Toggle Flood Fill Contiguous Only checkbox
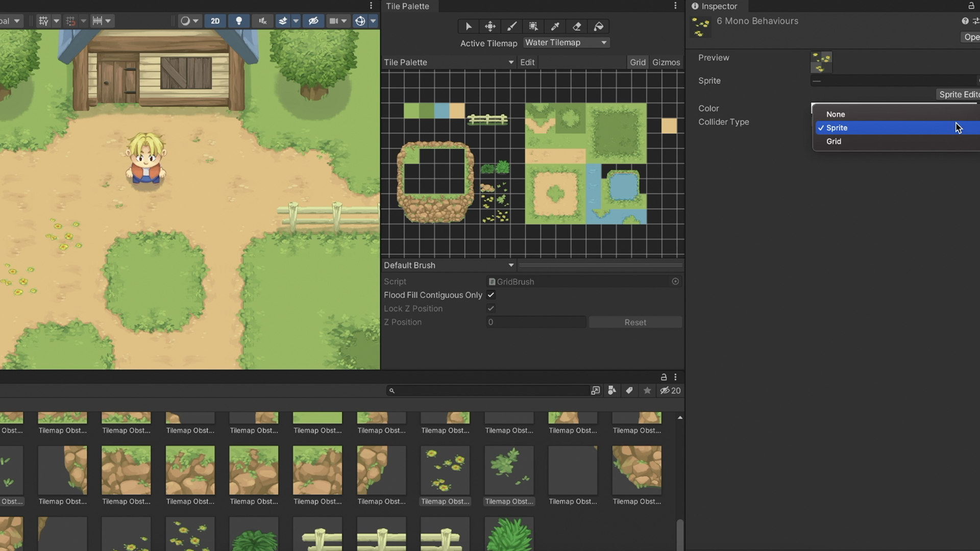 491,295
